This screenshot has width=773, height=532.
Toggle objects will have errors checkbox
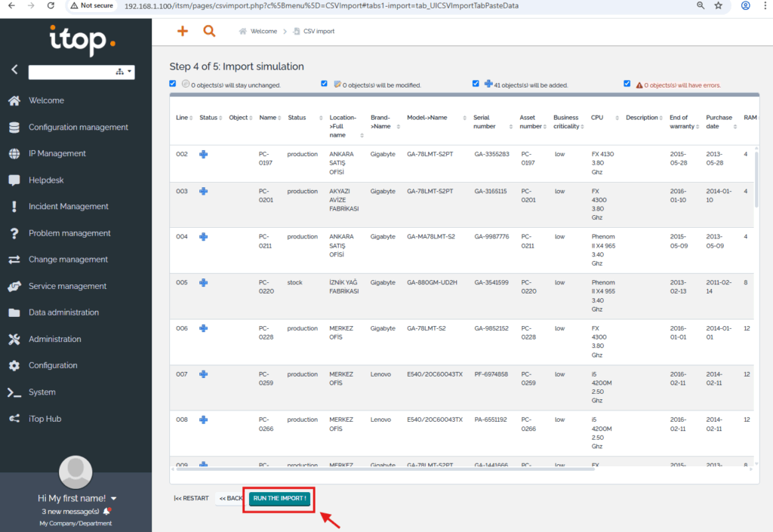(627, 84)
